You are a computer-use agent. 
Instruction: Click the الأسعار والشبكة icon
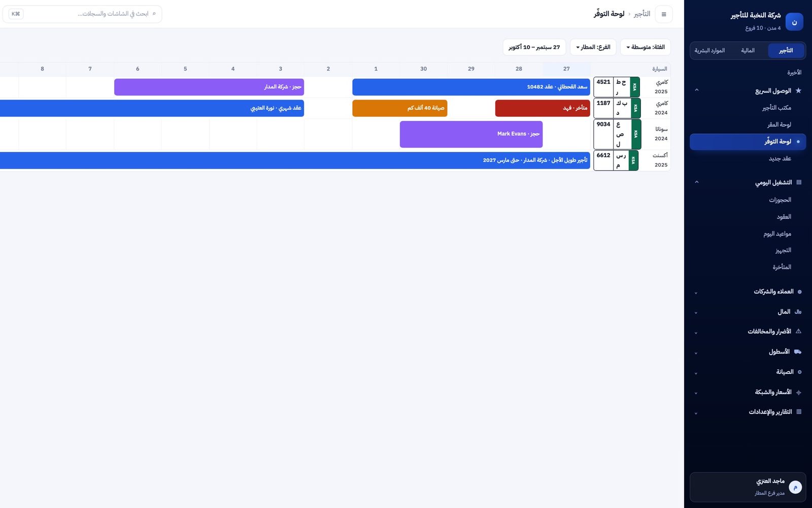point(799,392)
